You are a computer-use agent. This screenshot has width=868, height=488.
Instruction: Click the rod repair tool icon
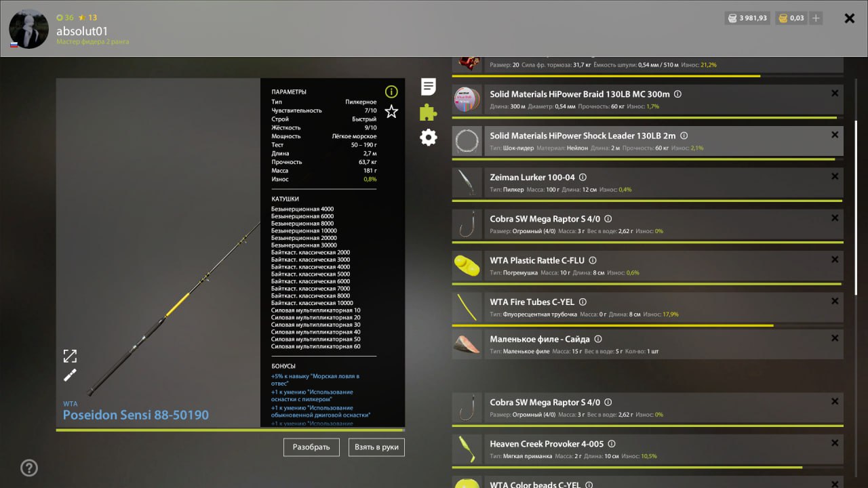(x=70, y=375)
